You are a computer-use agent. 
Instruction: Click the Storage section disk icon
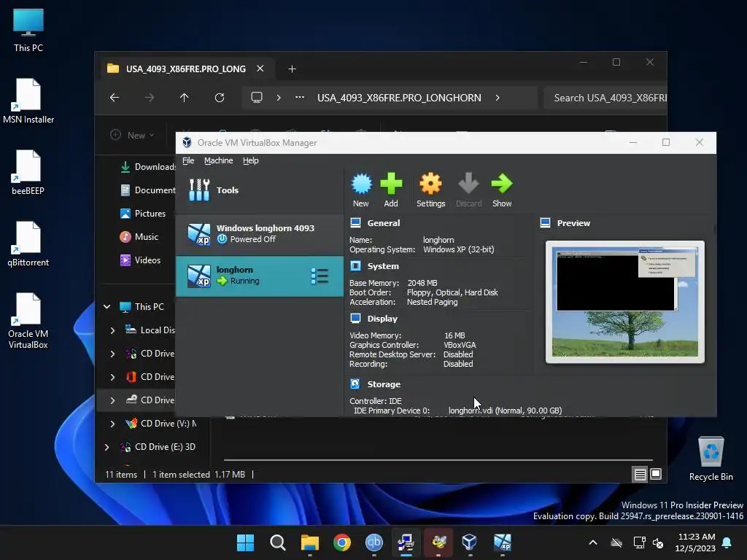pos(355,384)
